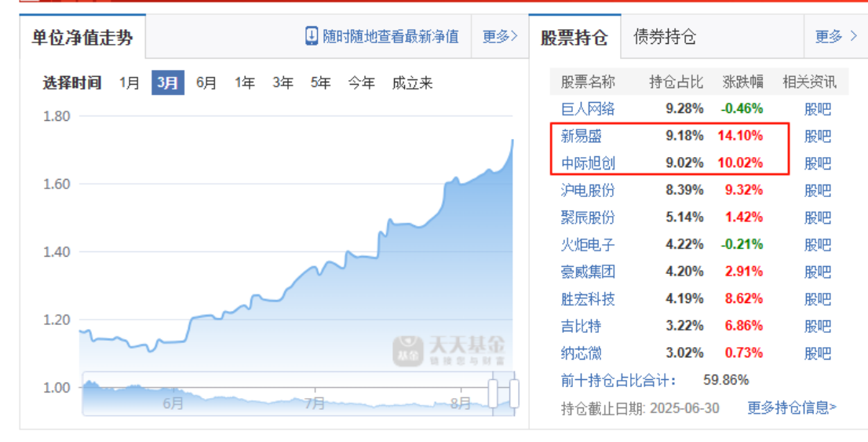Click 8.62% change value for 胜宏科技

[x=744, y=299]
